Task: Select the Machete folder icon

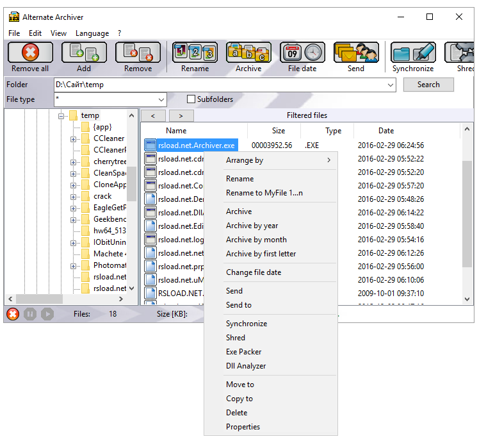Action: 85,254
